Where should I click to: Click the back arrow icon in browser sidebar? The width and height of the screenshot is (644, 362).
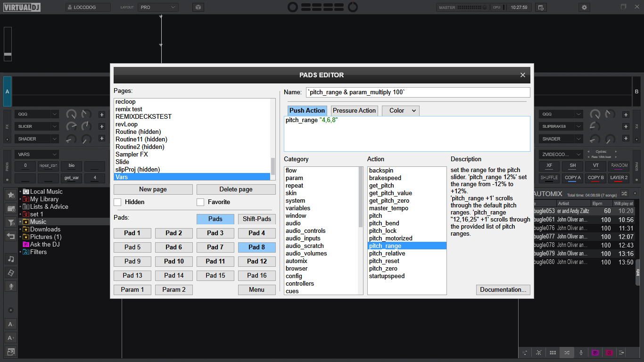click(x=11, y=236)
